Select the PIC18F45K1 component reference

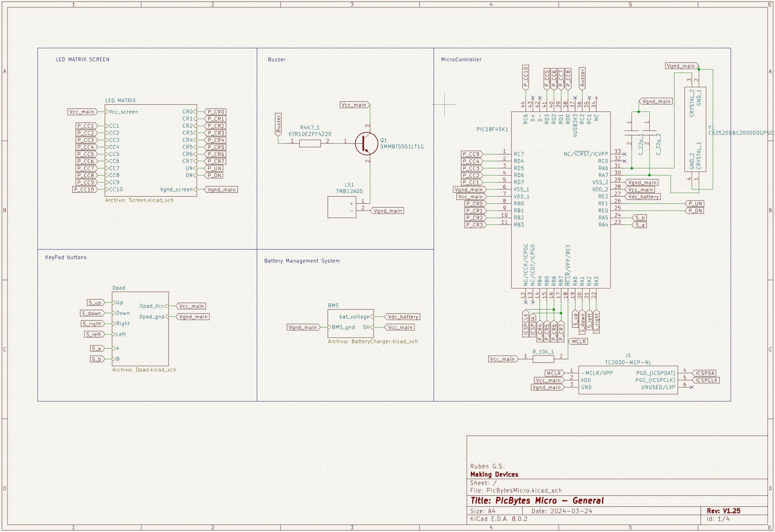point(492,129)
